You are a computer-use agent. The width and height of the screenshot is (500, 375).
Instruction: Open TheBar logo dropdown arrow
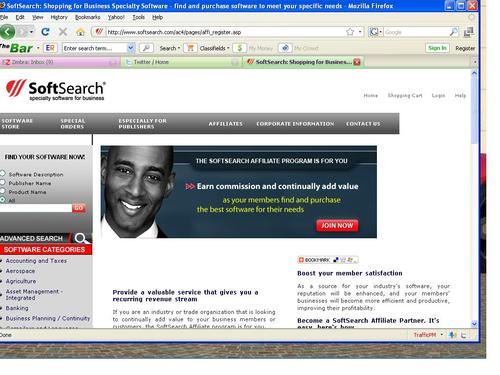pos(38,48)
